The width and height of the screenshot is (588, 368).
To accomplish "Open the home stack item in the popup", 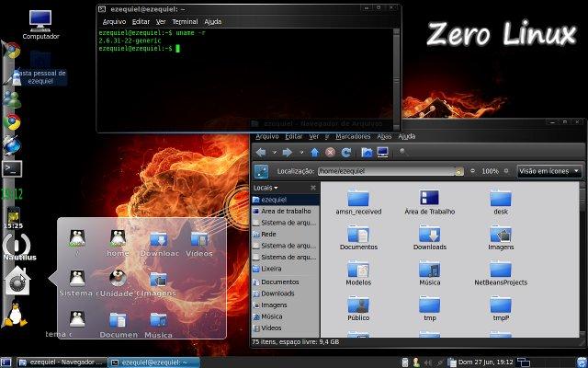I will (118, 243).
